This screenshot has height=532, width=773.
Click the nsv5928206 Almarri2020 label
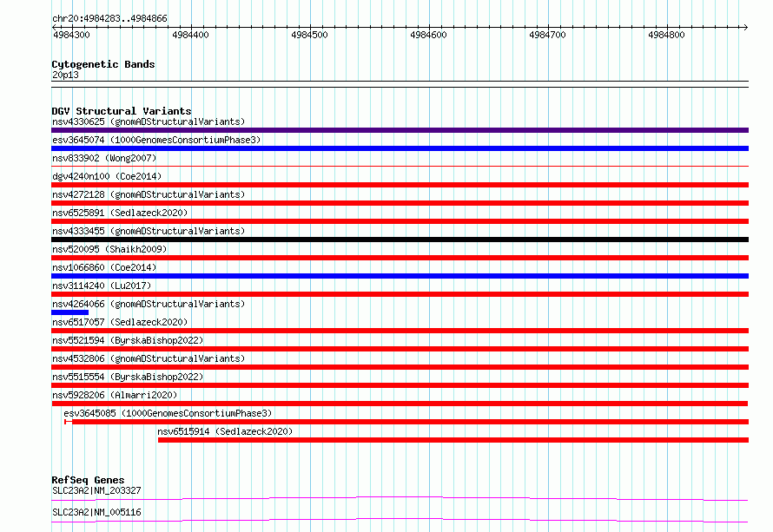pyautogui.click(x=115, y=395)
